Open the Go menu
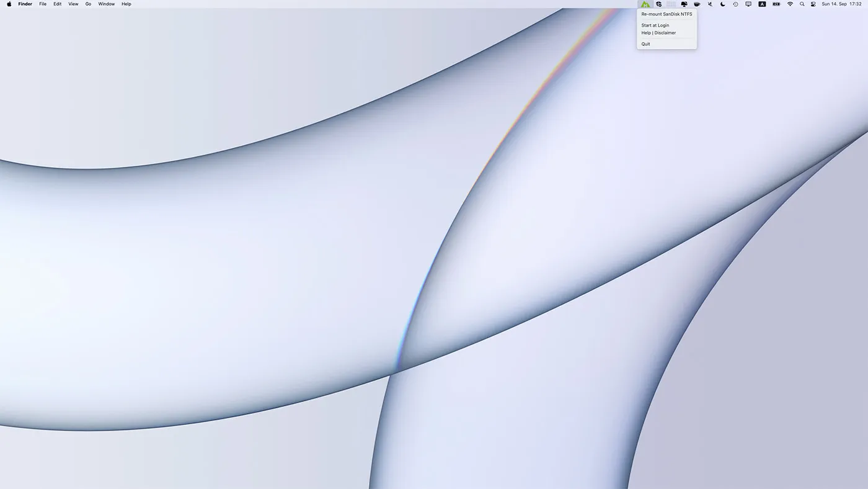Viewport: 868px width, 489px height. click(x=88, y=4)
